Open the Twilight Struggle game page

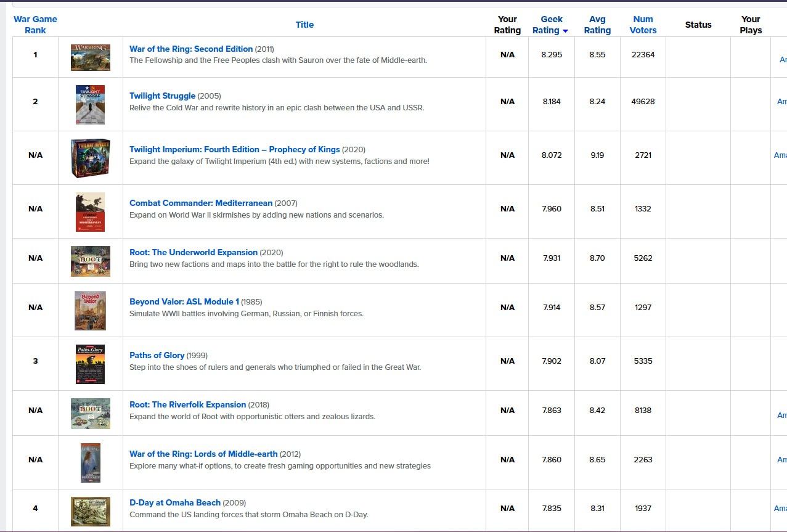162,96
